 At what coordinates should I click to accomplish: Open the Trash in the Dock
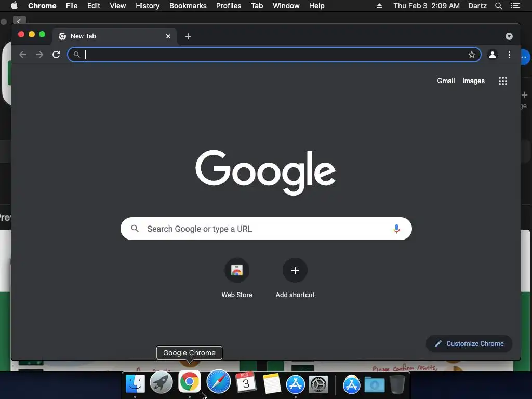click(x=397, y=384)
